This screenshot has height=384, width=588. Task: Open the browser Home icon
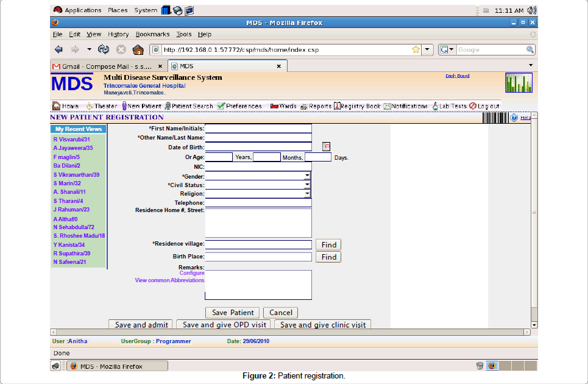point(138,49)
